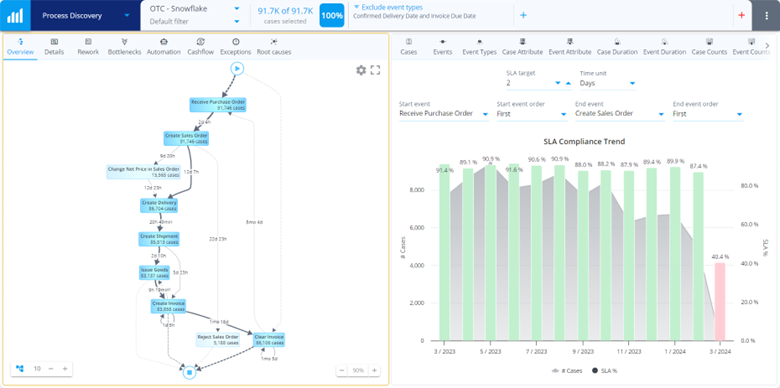Switch to the Bottlenecks tab

pos(124,47)
